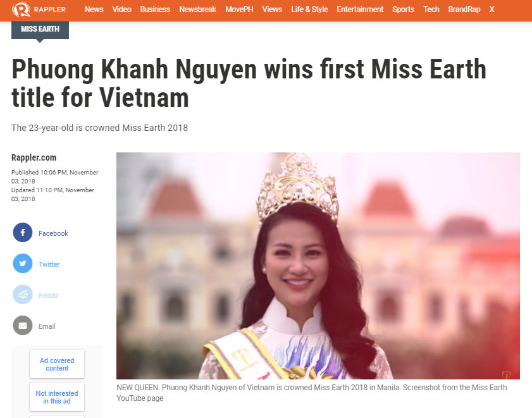The image size is (532, 418).
Task: Open the Video section
Action: coord(122,9)
